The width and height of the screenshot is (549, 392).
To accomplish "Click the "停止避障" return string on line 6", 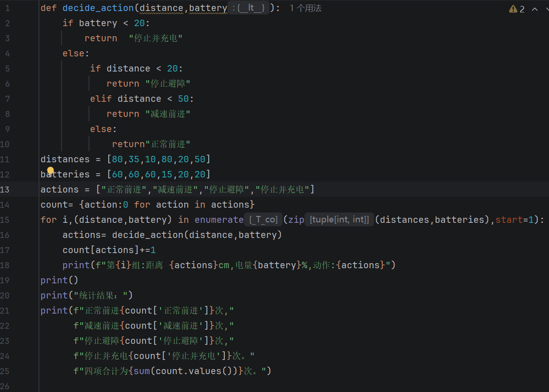I will tap(168, 83).
